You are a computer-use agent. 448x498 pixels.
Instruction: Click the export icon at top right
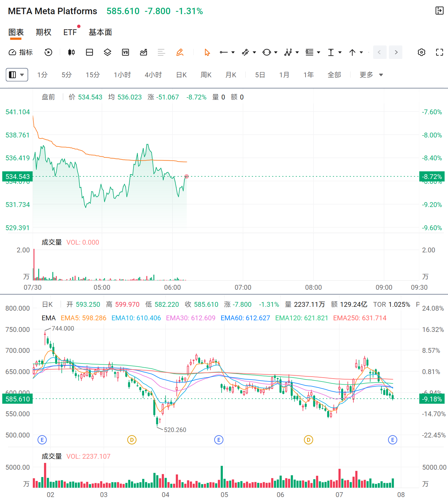(x=439, y=11)
